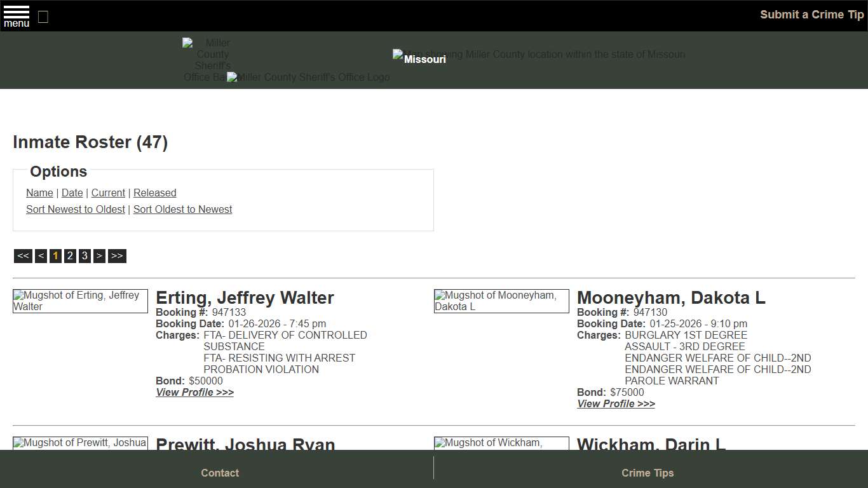Open Jeffrey Erting's mugshot thumbnail
The image size is (868, 488).
pyautogui.click(x=79, y=301)
